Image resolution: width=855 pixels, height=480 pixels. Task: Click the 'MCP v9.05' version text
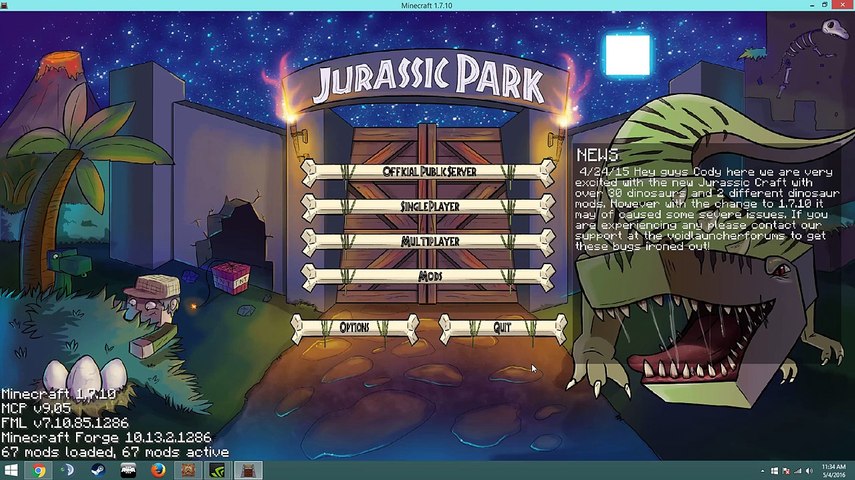click(37, 408)
